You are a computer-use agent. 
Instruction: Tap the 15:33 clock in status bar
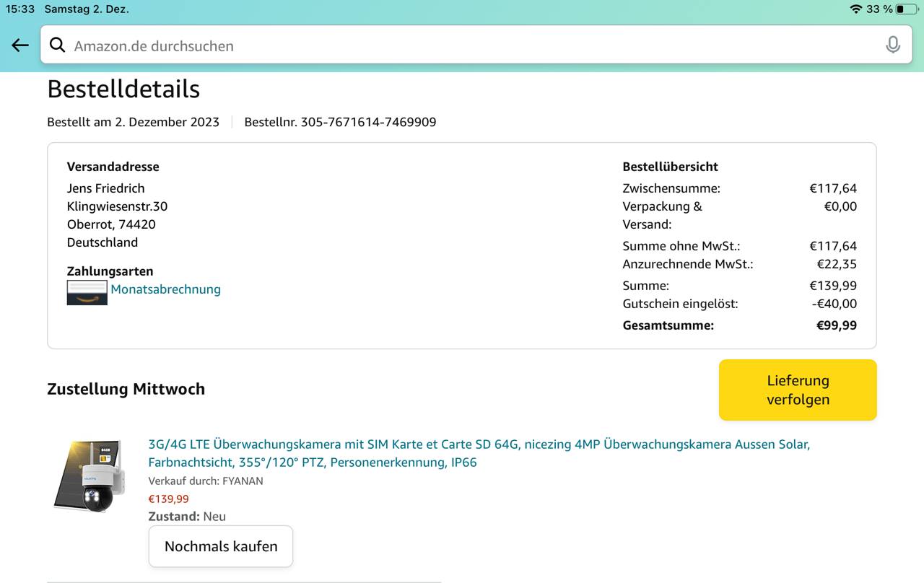(x=20, y=9)
